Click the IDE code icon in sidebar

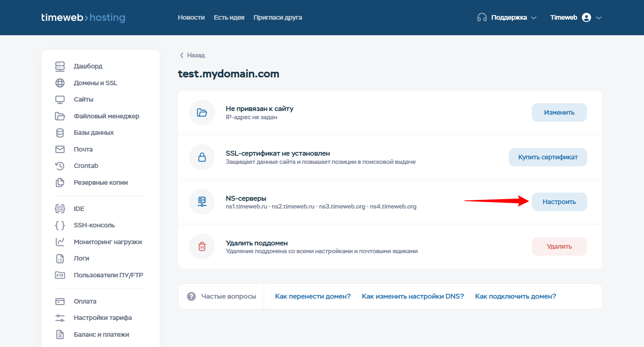click(60, 209)
